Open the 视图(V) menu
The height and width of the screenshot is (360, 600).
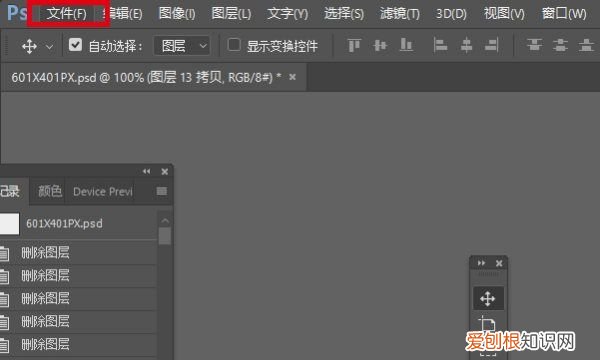pyautogui.click(x=504, y=14)
